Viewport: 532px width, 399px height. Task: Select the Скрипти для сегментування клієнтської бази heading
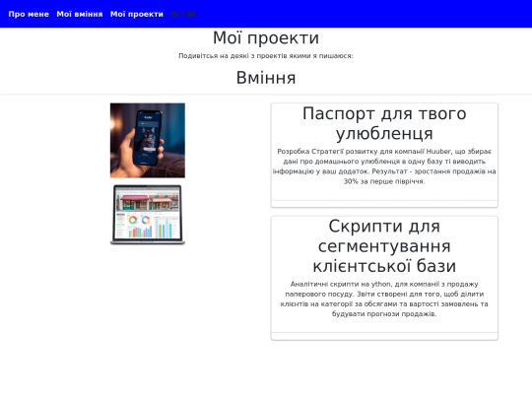click(384, 246)
